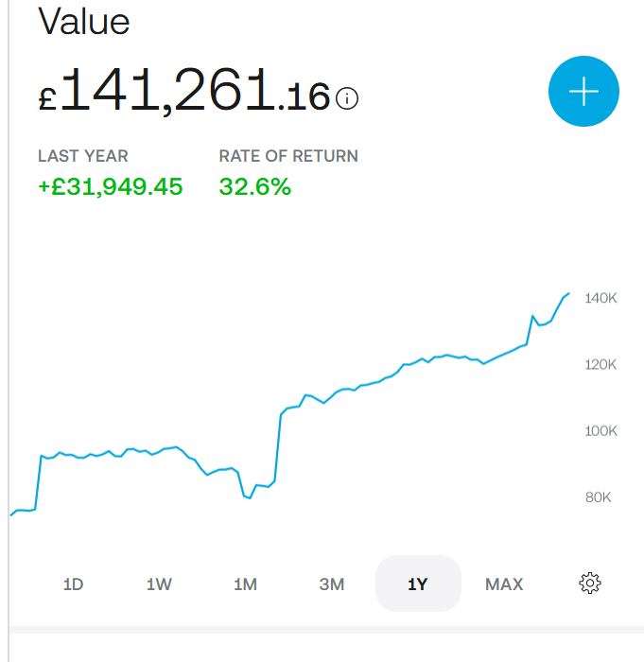644x662 pixels.
Task: Click the info icon beside the portfolio value
Action: 347,98
